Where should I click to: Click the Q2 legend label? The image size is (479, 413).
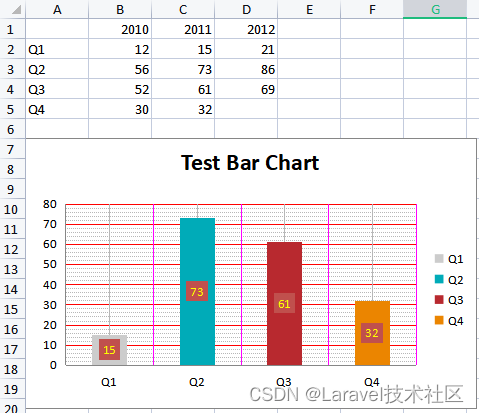pyautogui.click(x=455, y=280)
